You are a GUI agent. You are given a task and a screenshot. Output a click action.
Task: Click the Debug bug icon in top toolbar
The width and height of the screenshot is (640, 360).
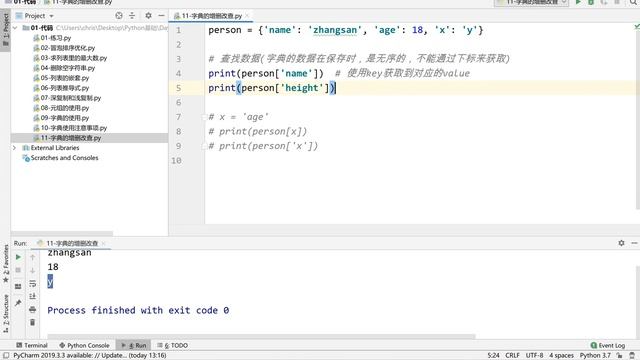point(591,2)
